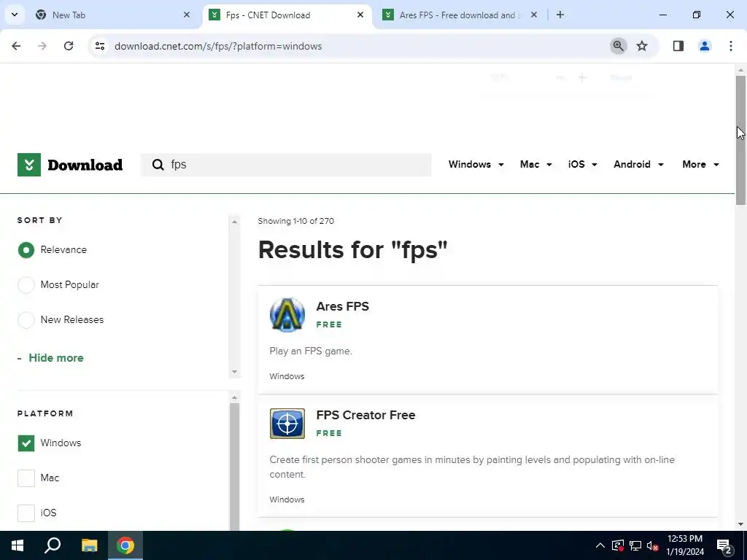Open the network tray icon

[x=635, y=545]
